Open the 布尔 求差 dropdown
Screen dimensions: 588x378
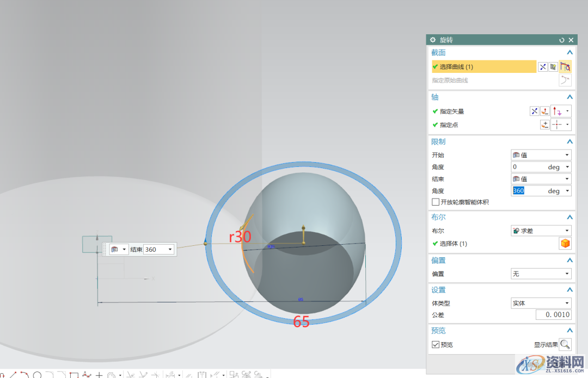(x=541, y=231)
